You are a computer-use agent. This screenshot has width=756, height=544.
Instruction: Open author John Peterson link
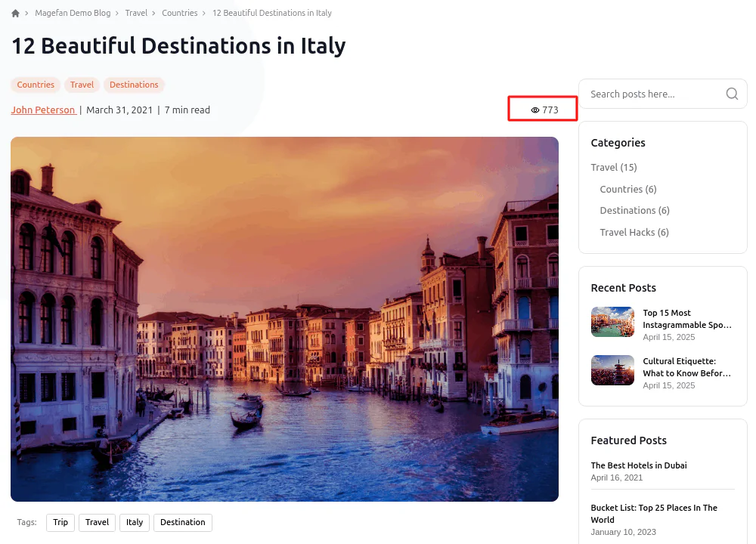pyautogui.click(x=43, y=110)
